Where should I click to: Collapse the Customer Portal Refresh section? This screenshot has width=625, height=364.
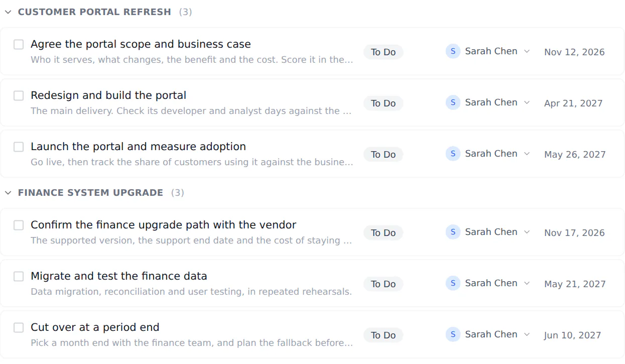(x=8, y=12)
